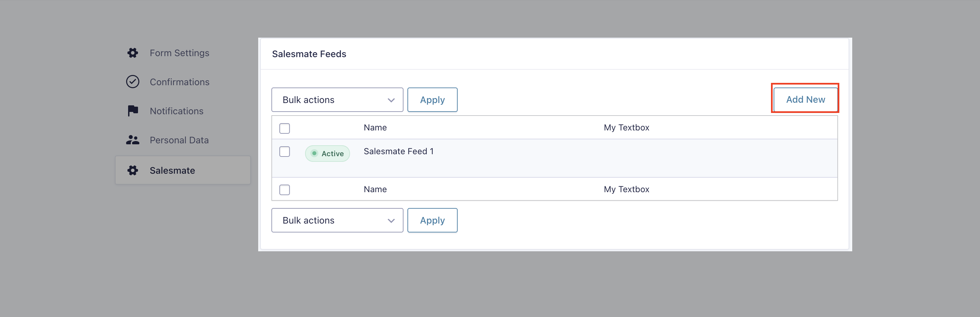This screenshot has width=980, height=317.
Task: Click the Salesmate gear icon
Action: [132, 170]
